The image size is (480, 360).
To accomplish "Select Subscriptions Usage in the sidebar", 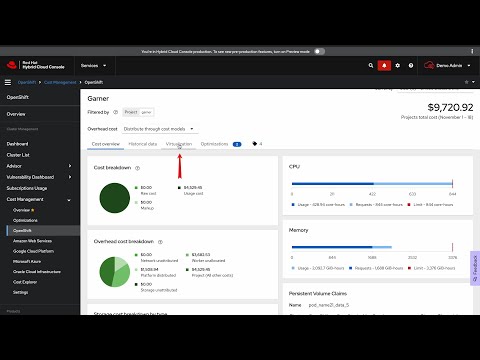I will (27, 188).
